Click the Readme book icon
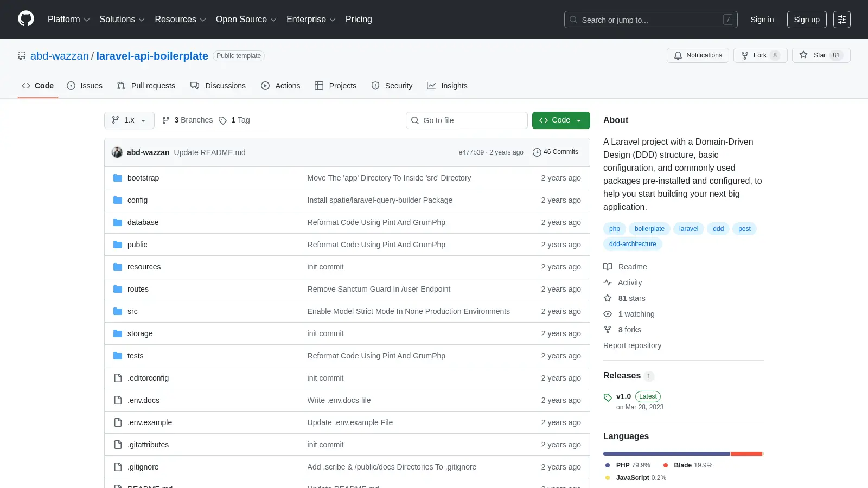 coord(608,267)
